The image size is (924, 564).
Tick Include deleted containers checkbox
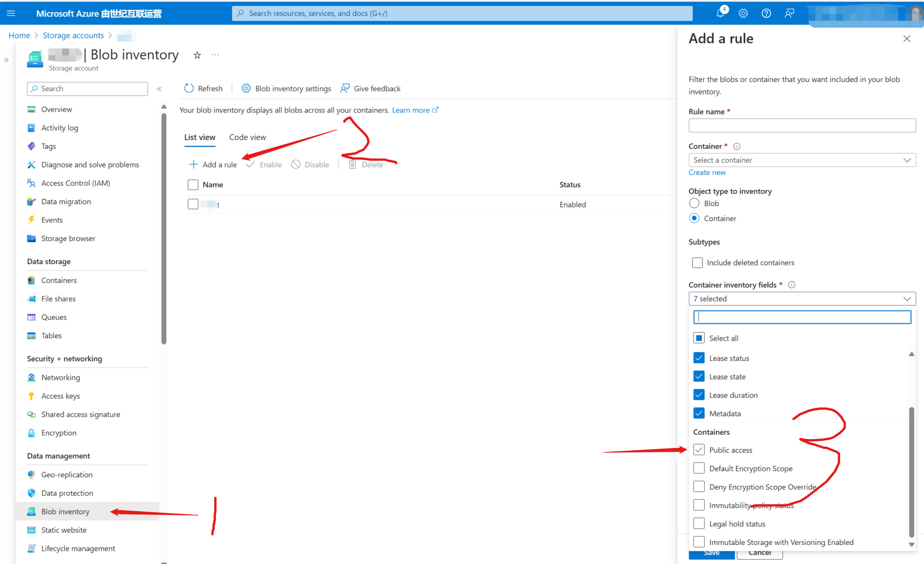point(697,263)
